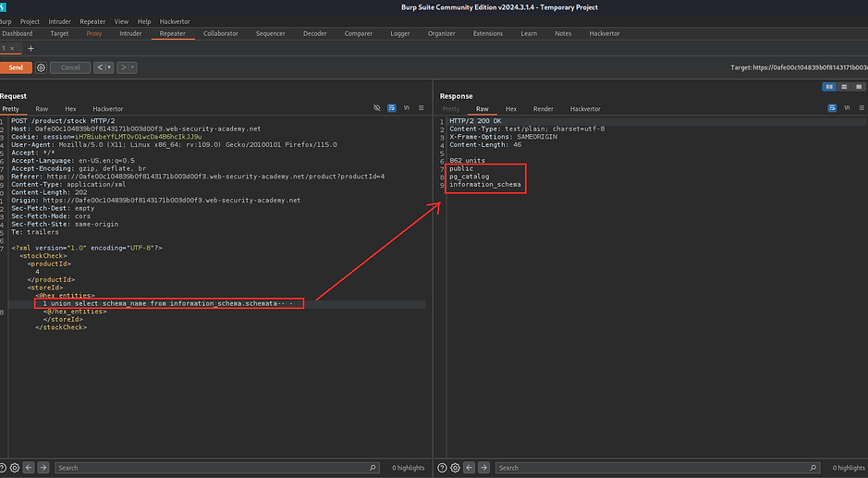The image size is (868, 478).
Task: Toggle hide non-printable eye icon in Request
Action: 377,108
